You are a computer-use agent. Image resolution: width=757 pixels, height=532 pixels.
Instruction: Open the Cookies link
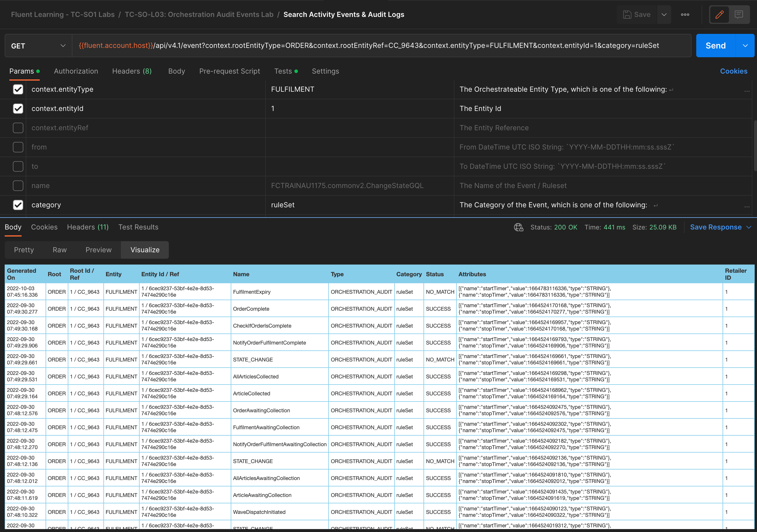pos(733,71)
